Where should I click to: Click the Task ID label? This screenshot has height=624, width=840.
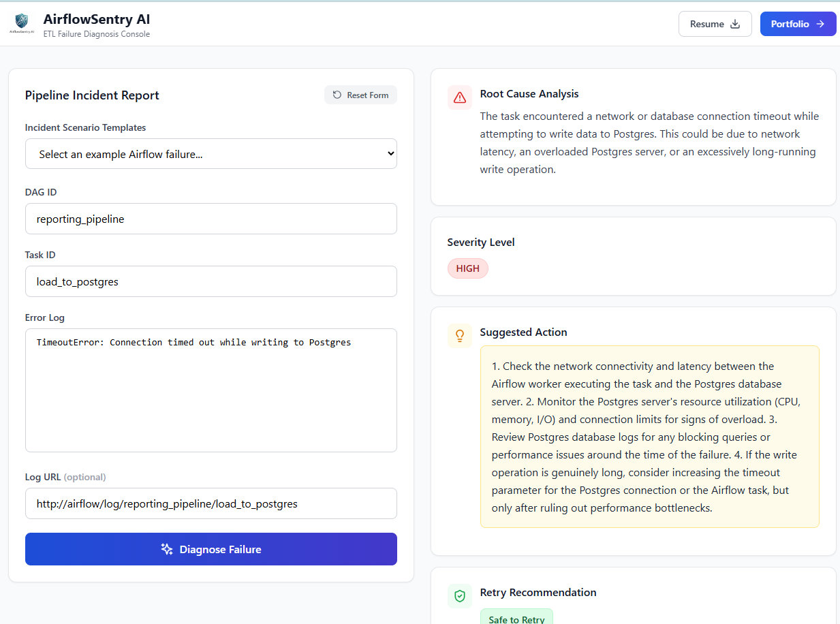(40, 255)
